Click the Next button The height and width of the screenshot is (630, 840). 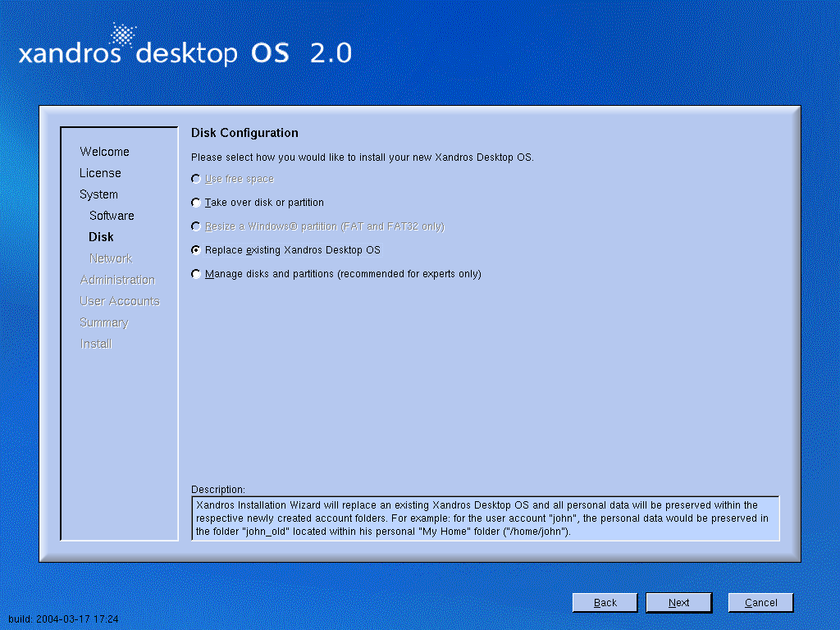click(678, 603)
